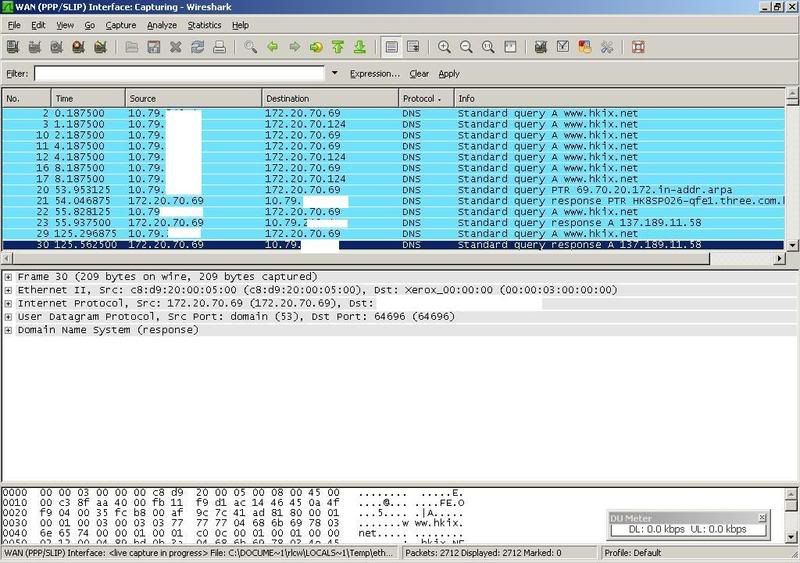Screen dimensions: 800x563
Task: Open the Capture menu
Action: click(x=121, y=25)
